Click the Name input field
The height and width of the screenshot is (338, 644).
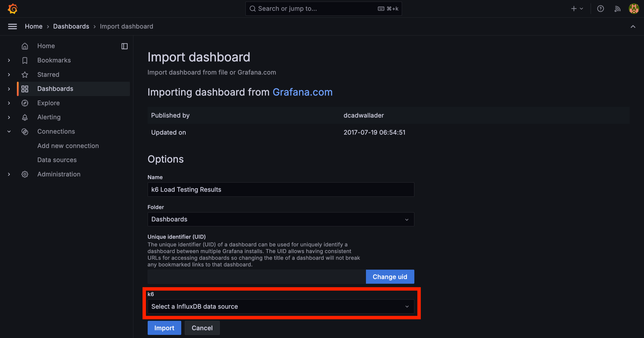pyautogui.click(x=281, y=190)
